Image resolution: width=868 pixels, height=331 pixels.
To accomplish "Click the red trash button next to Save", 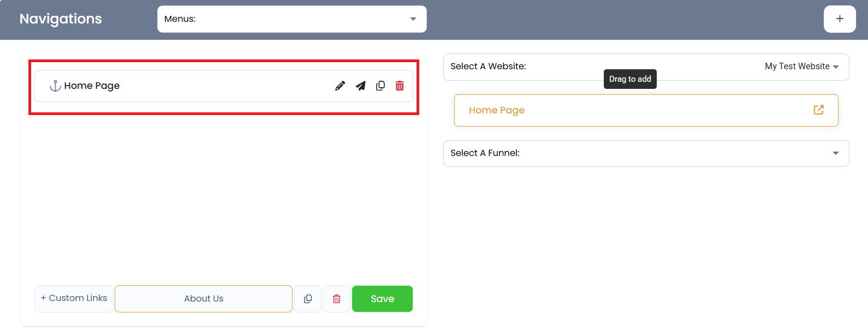I will (337, 299).
